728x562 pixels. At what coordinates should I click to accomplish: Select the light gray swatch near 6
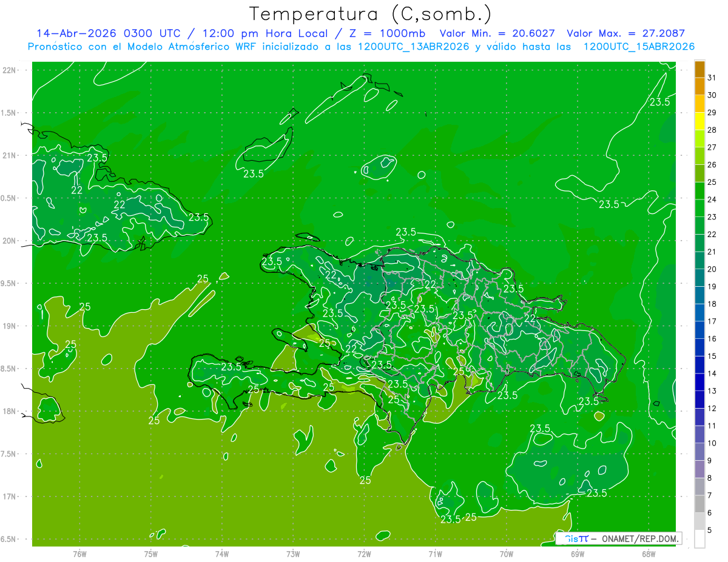[x=699, y=521]
